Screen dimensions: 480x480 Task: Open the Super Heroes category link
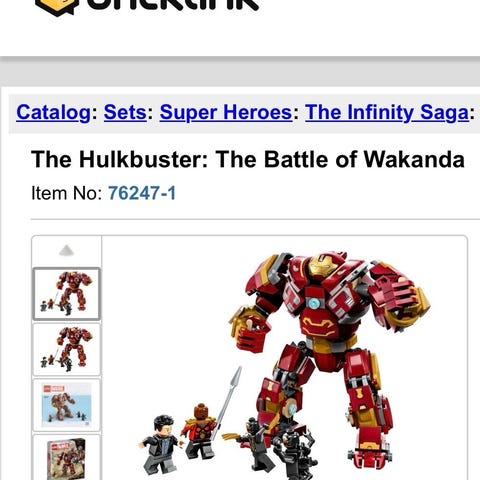coord(226,112)
